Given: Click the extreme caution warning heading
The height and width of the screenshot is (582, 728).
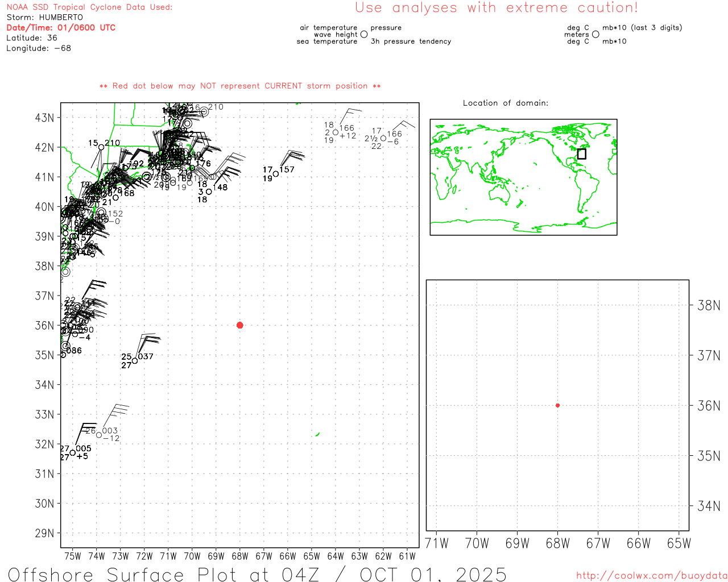Looking at the screenshot, I should point(496,8).
